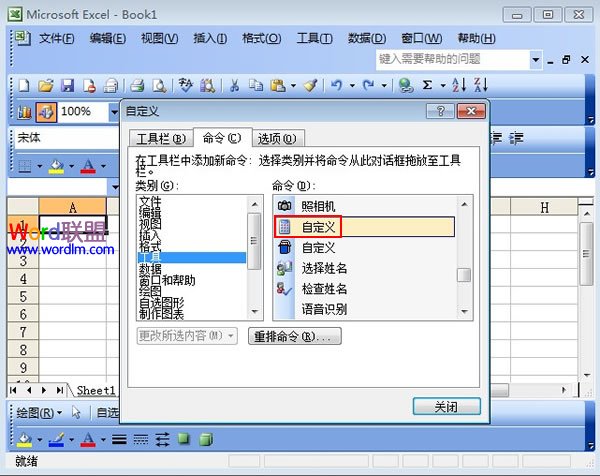Choose the 检查姓名 command
Screen dimensions: 600x476
pos(365,289)
